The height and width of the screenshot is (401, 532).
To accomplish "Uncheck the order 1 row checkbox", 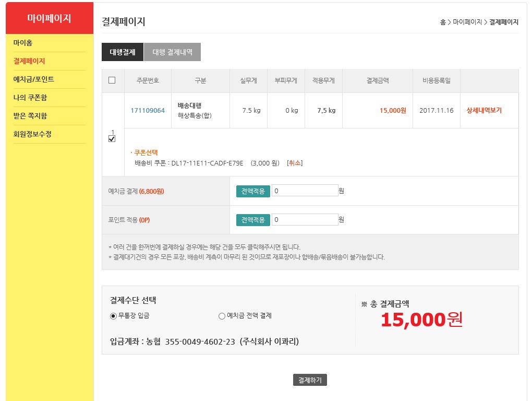I will pyautogui.click(x=112, y=138).
